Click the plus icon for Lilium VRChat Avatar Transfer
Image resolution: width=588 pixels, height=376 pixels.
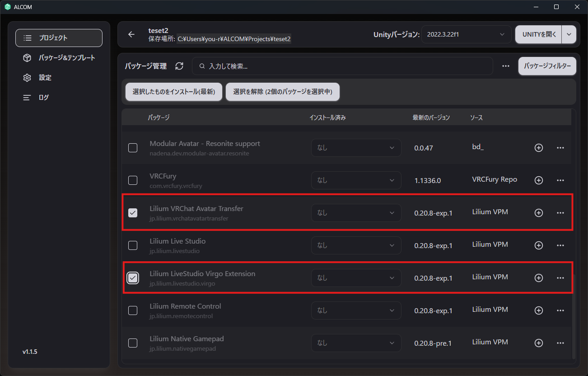(539, 213)
